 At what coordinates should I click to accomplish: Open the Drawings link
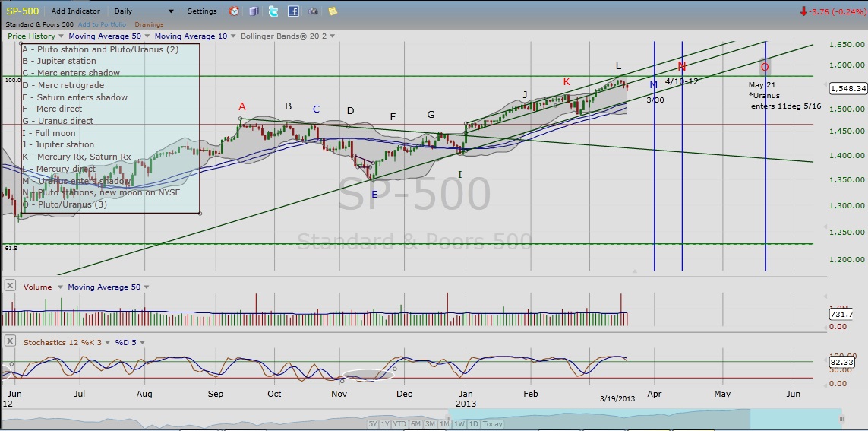click(x=149, y=24)
